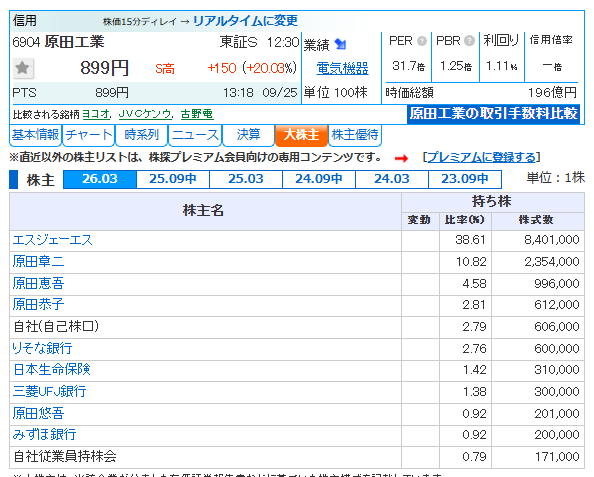Select the 24.09中 shareholder period
The height and width of the screenshot is (477, 594).
(319, 179)
